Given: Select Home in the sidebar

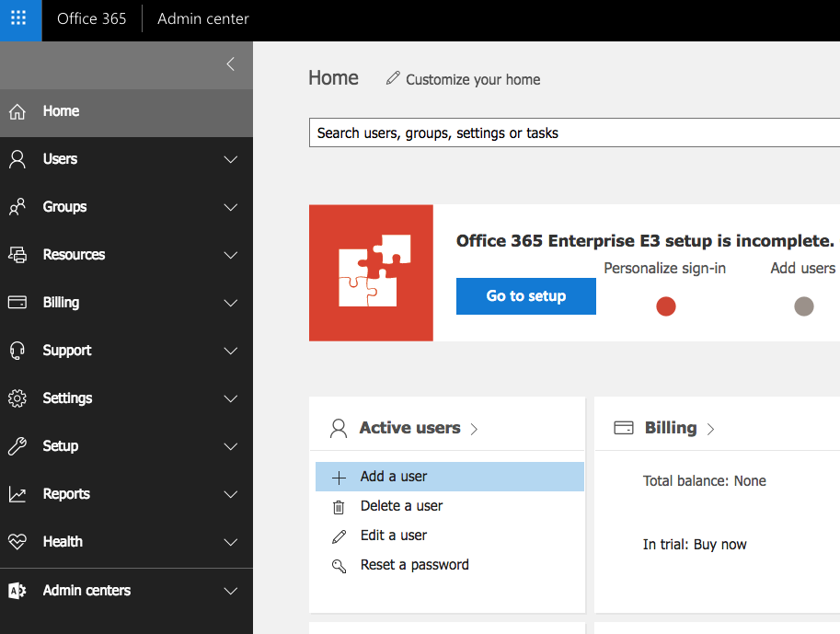Looking at the screenshot, I should [126, 111].
